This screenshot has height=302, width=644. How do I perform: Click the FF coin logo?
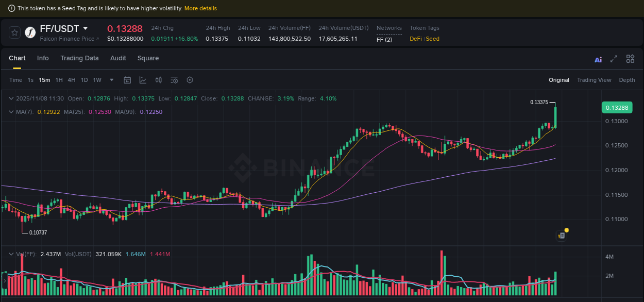point(29,33)
